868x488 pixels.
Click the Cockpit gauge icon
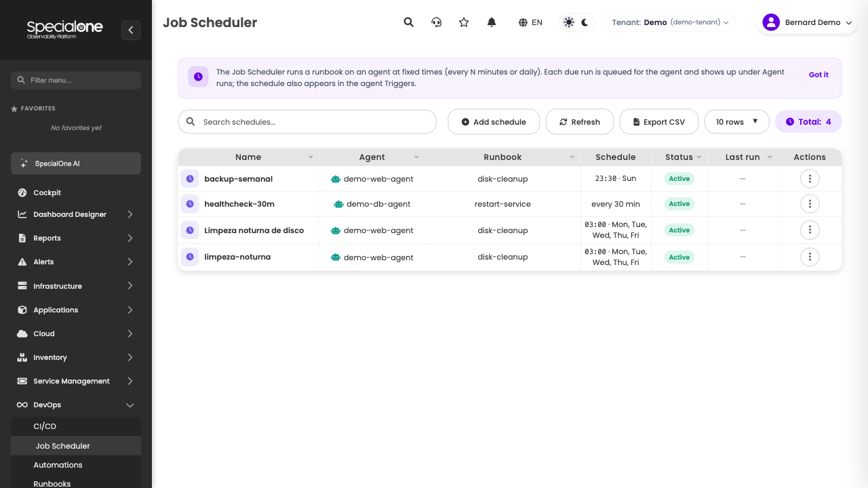pos(22,192)
